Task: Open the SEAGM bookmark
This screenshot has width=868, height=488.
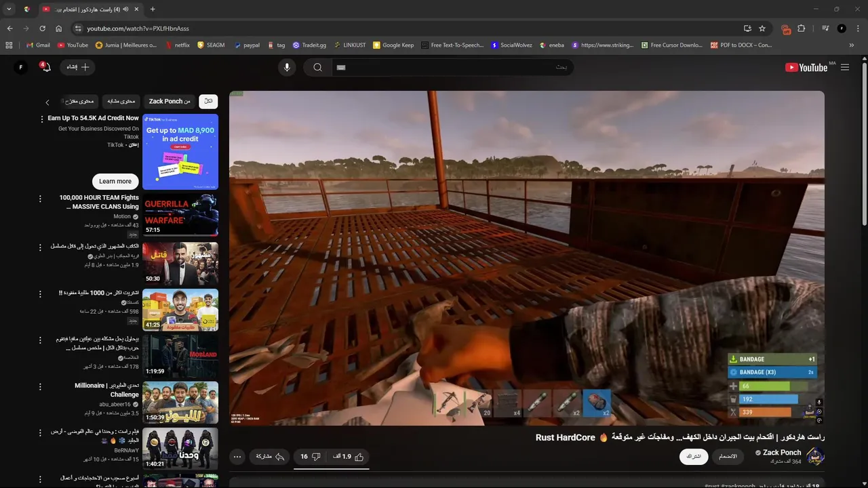Action: coord(211,45)
